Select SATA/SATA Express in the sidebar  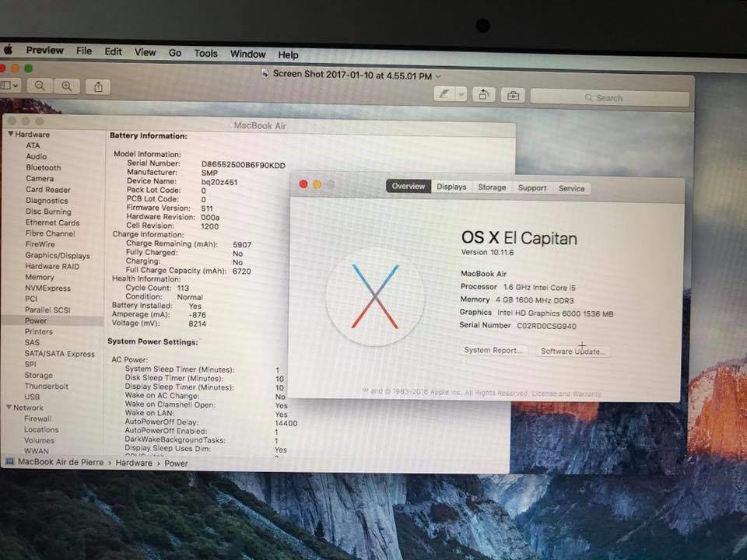pyautogui.click(x=60, y=353)
